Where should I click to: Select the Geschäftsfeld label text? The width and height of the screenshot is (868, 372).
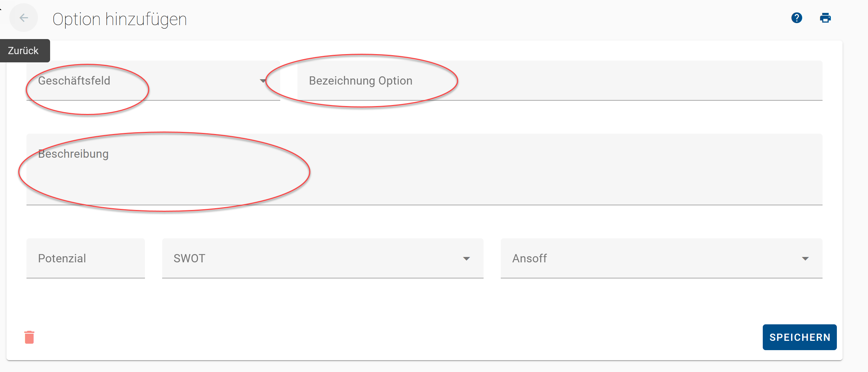(x=74, y=81)
